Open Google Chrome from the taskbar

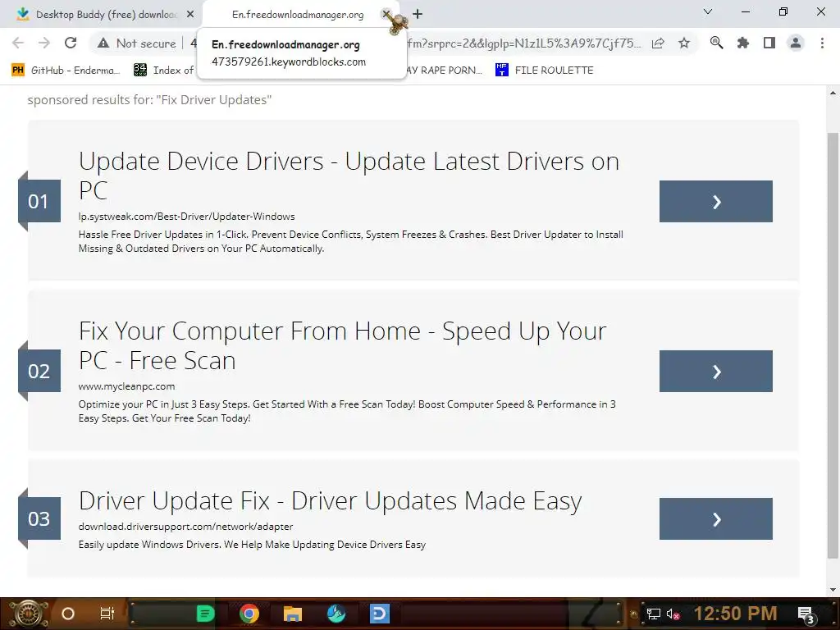click(x=249, y=614)
